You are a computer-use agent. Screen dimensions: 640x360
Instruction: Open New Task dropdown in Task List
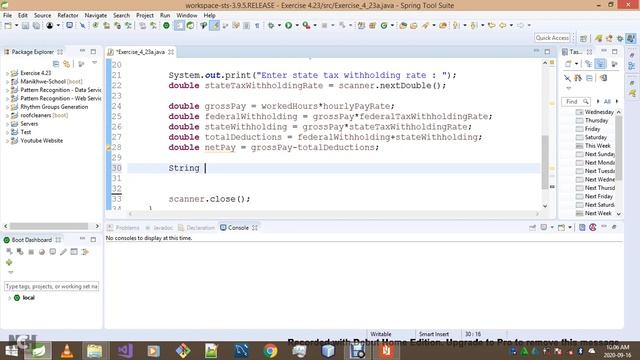pyautogui.click(x=576, y=64)
